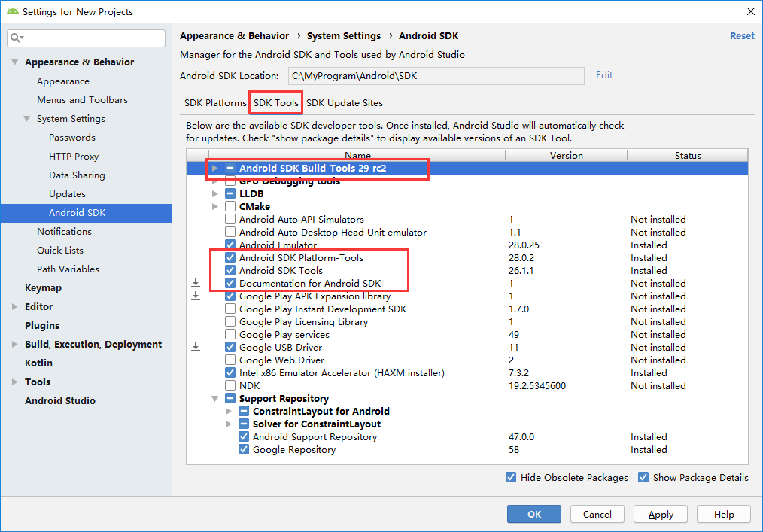The image size is (763, 532).
Task: Click the OK button
Action: click(533, 514)
